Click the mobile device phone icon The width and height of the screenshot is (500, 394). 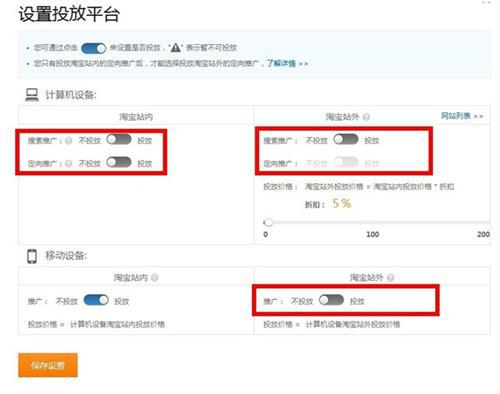pyautogui.click(x=32, y=256)
